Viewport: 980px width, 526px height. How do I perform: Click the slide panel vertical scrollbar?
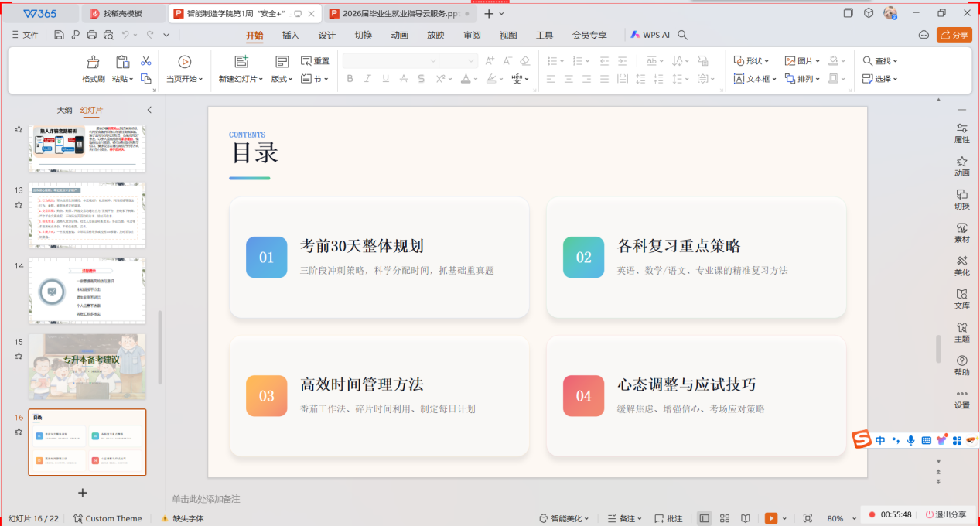[x=160, y=348]
